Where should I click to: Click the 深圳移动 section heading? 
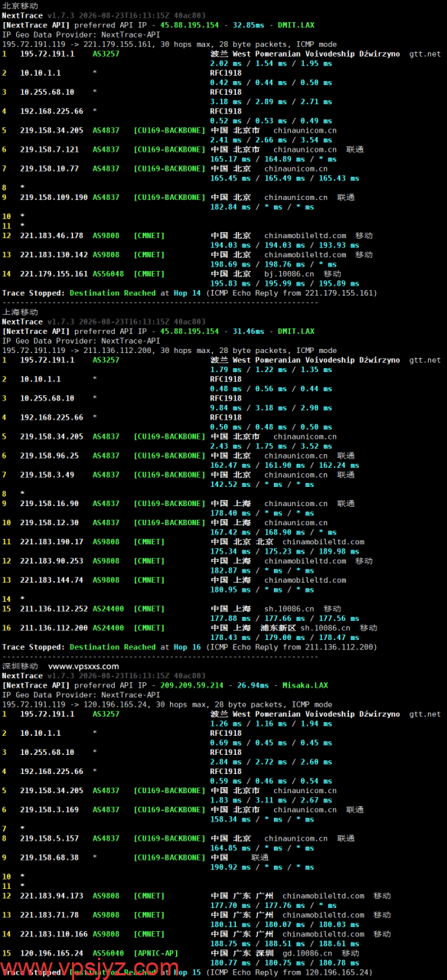(21, 666)
